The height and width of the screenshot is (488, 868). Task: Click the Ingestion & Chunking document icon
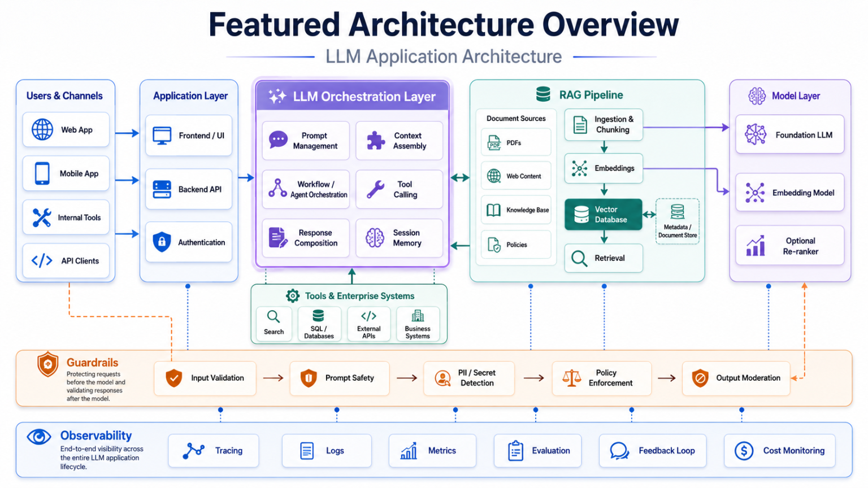coord(580,124)
